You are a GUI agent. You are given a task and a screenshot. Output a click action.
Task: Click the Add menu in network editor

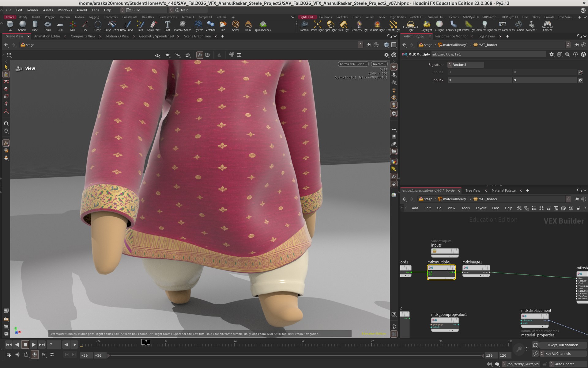click(415, 208)
